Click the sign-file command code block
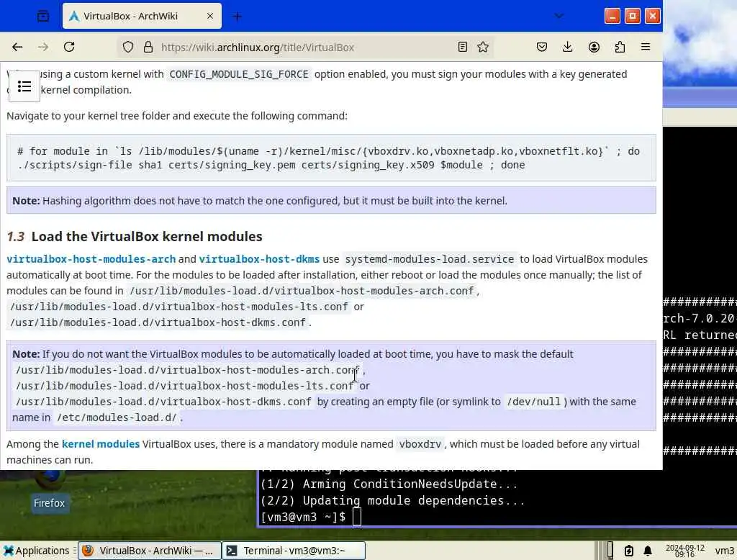The image size is (737, 560). click(x=331, y=158)
